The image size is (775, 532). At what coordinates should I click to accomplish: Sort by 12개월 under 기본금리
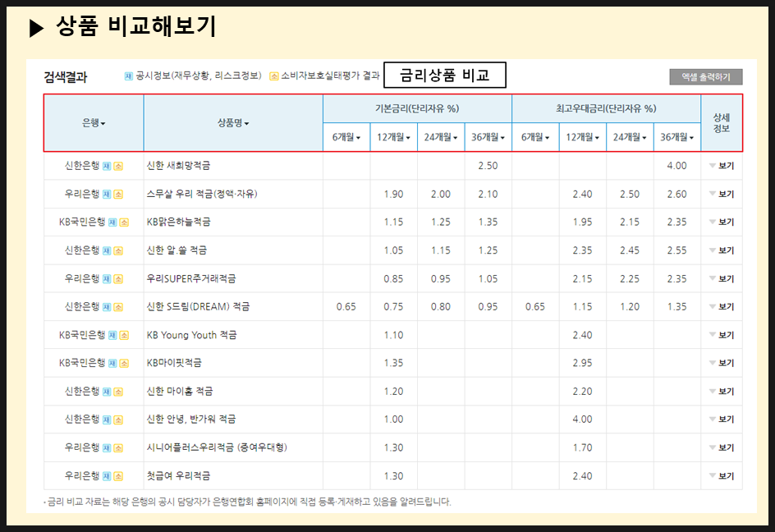[x=395, y=136]
